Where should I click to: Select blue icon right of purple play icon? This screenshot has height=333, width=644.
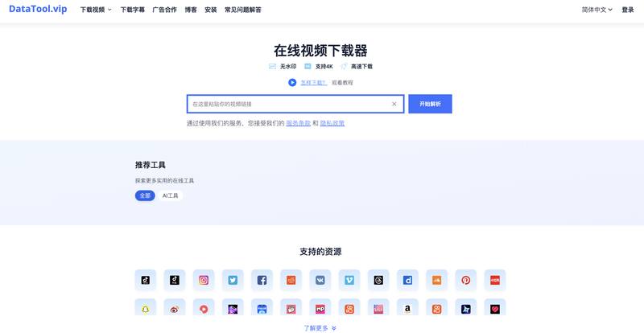coord(262,308)
